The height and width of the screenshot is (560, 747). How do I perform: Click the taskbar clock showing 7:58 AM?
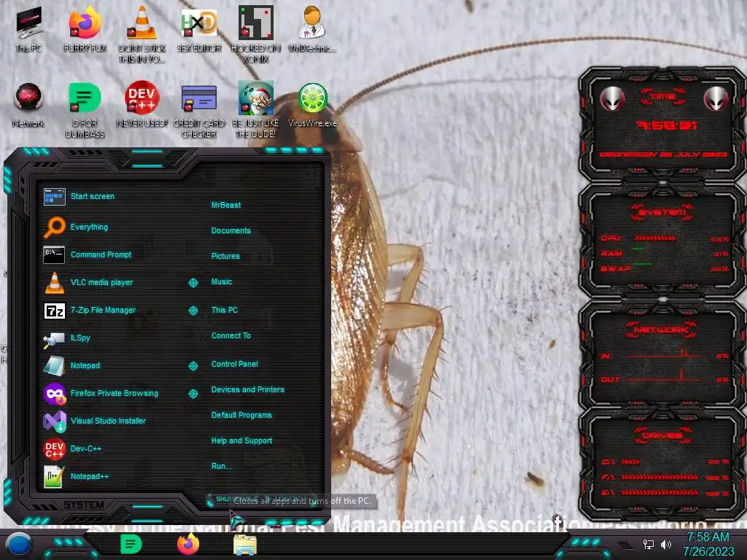tap(708, 544)
